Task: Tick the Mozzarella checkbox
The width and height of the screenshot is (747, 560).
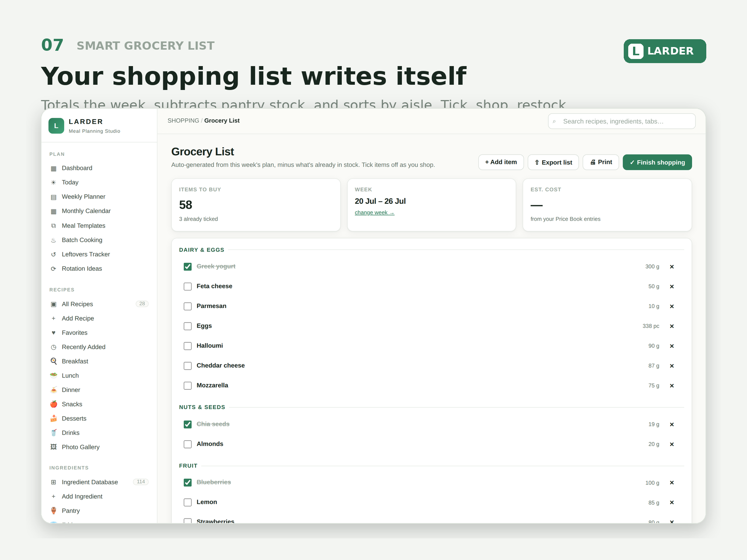Action: [x=187, y=386]
